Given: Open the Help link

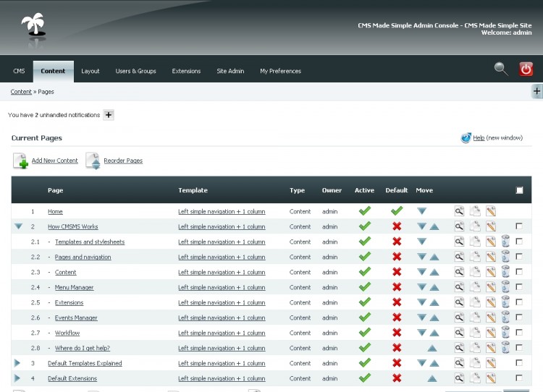Looking at the screenshot, I should pyautogui.click(x=479, y=137).
